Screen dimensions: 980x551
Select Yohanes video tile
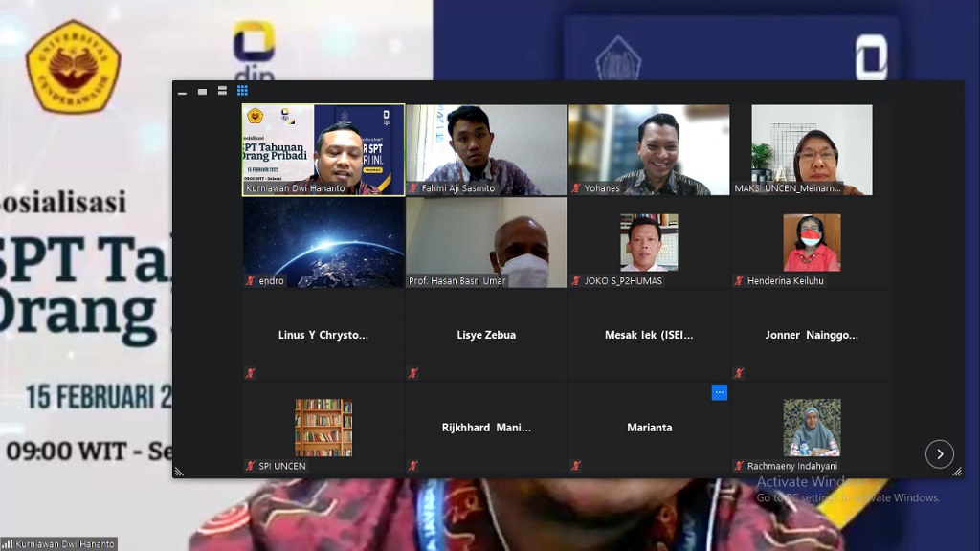(x=649, y=150)
